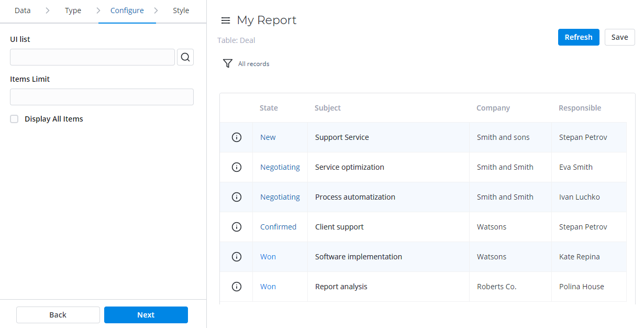Click info icon for Report analysis row
The image size is (644, 328).
237,287
